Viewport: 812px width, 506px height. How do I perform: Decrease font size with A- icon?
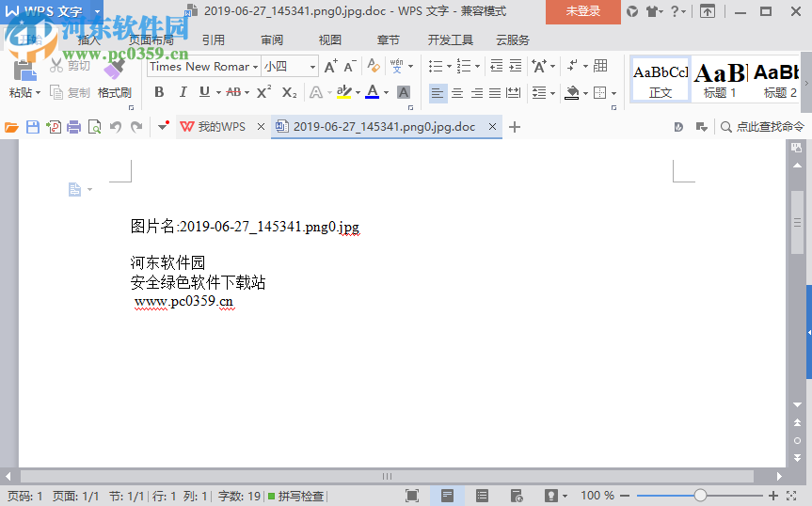pos(350,66)
